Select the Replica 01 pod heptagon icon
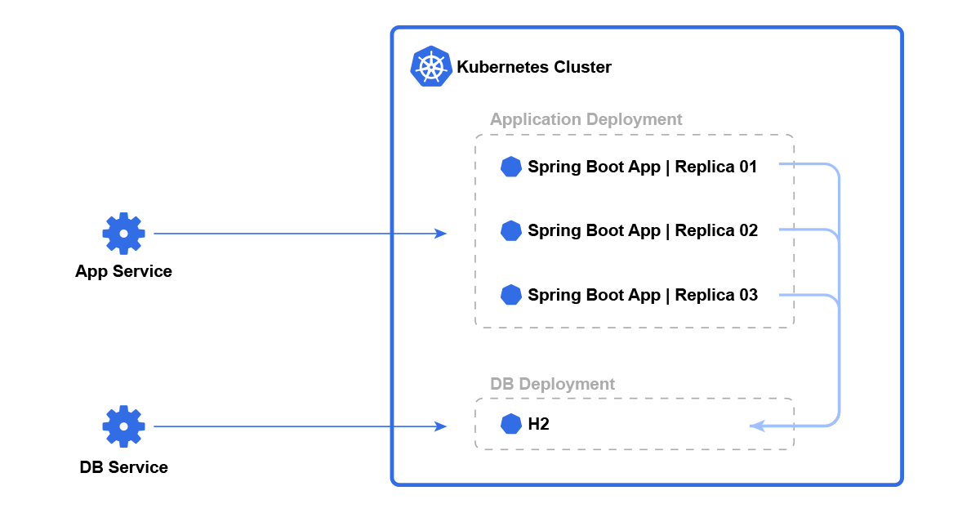The height and width of the screenshot is (513, 980). (x=511, y=167)
